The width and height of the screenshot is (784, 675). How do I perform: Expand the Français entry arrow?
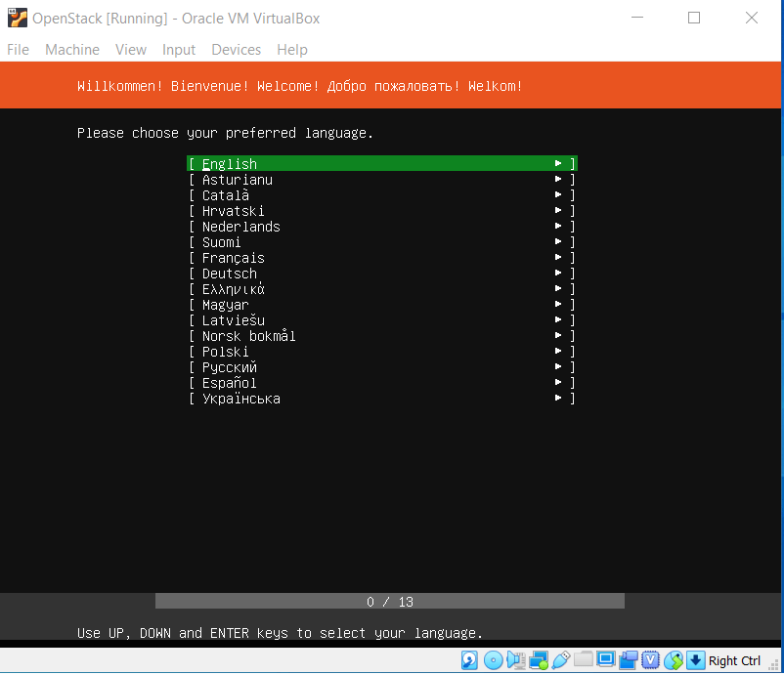tap(558, 258)
